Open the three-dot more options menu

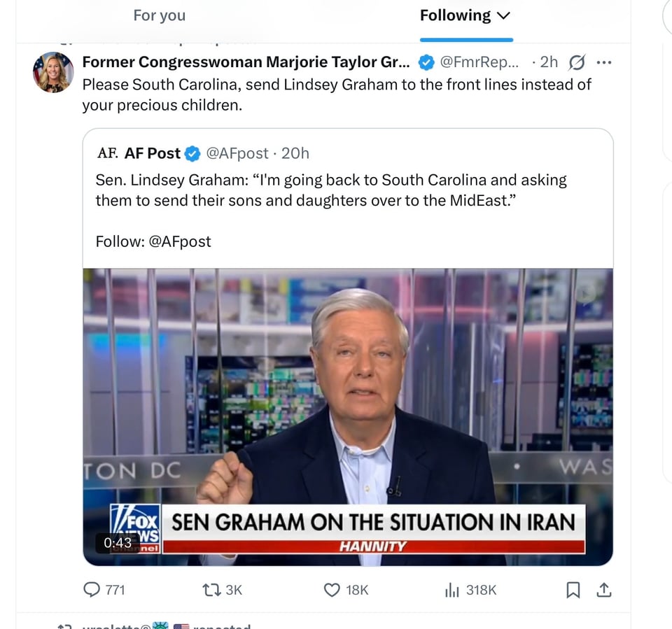[x=603, y=62]
